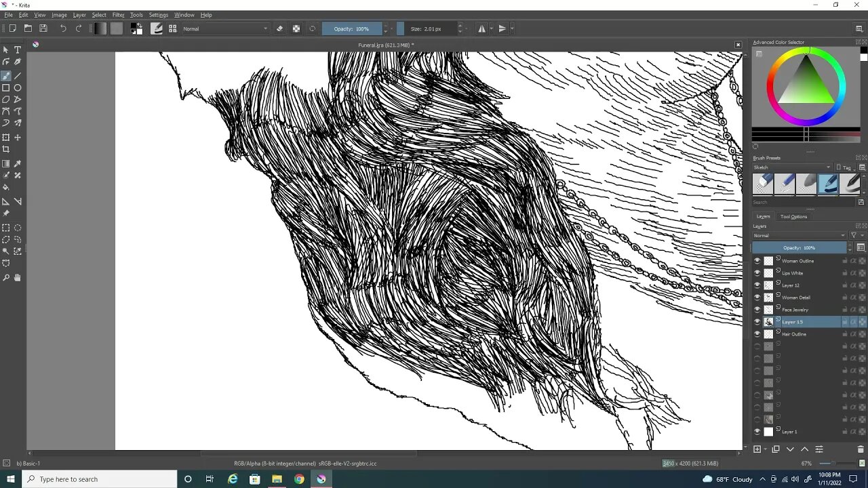Viewport: 868px width, 488px height.
Task: Open layer properties
Action: 819,449
